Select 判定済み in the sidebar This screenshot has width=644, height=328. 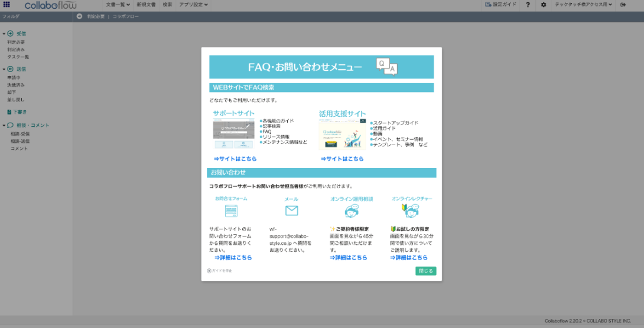point(15,50)
